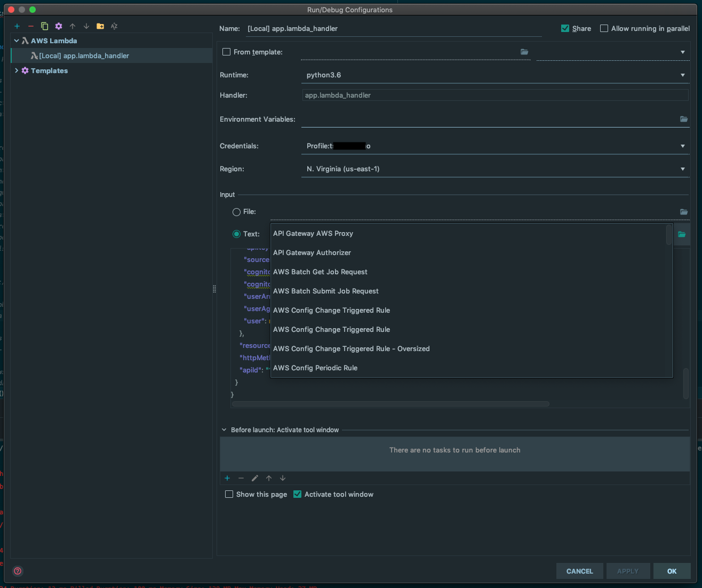
Task: Click the event template list scrollbar
Action: click(x=669, y=235)
